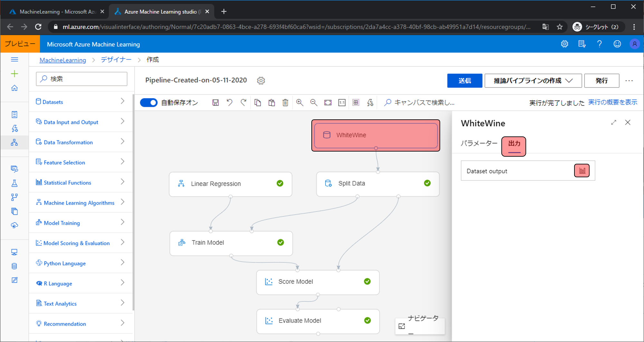Open pipeline settings gear next to pipeline name
Image resolution: width=644 pixels, height=342 pixels.
[x=261, y=80]
